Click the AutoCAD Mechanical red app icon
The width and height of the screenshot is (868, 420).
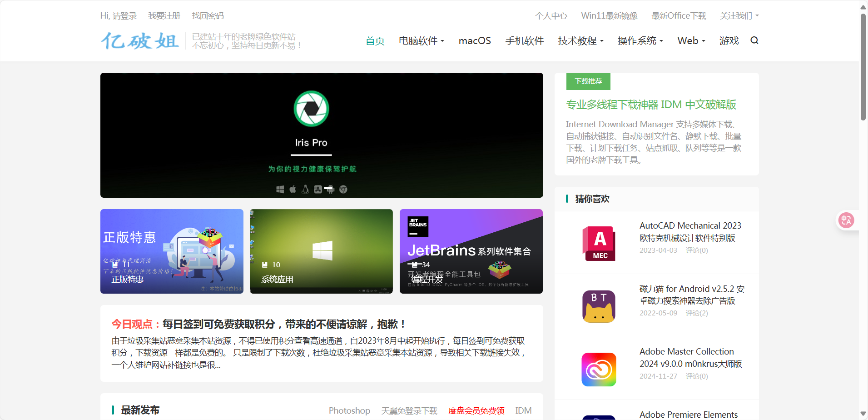coord(599,243)
